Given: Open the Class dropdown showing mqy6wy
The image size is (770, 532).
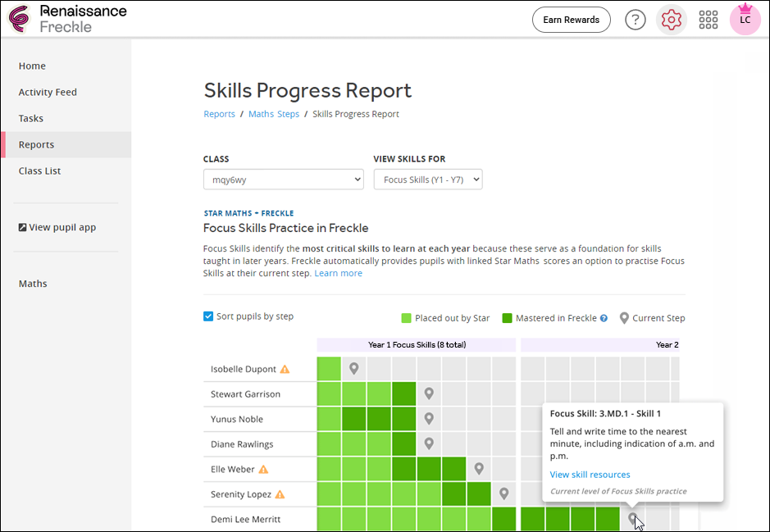Looking at the screenshot, I should coord(284,180).
